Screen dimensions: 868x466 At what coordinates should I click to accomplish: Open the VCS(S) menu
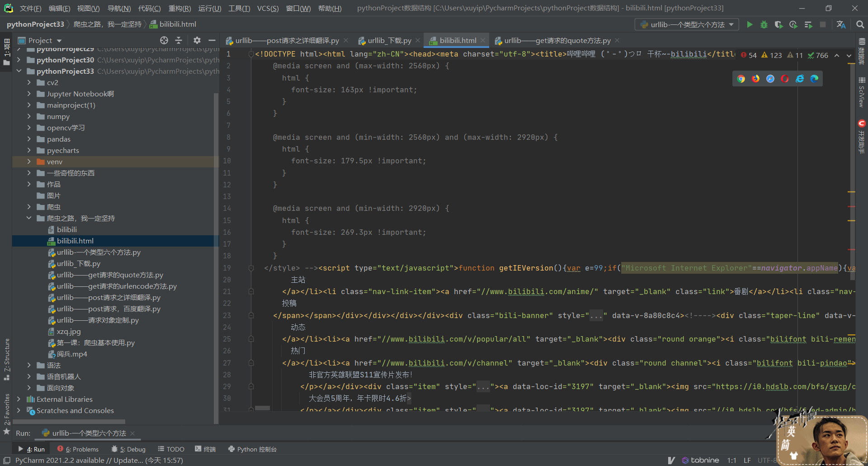[x=268, y=8]
